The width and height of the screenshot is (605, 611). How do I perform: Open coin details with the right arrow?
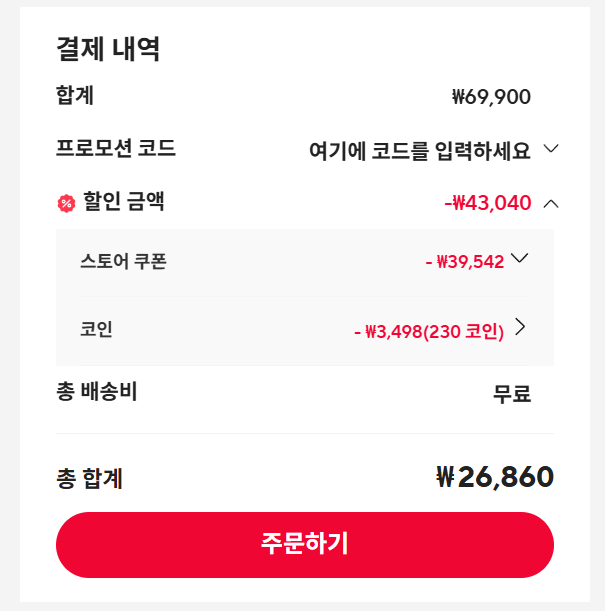519,327
